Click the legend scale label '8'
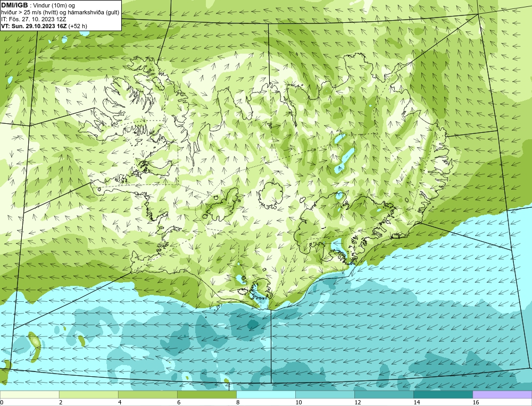 click(238, 402)
